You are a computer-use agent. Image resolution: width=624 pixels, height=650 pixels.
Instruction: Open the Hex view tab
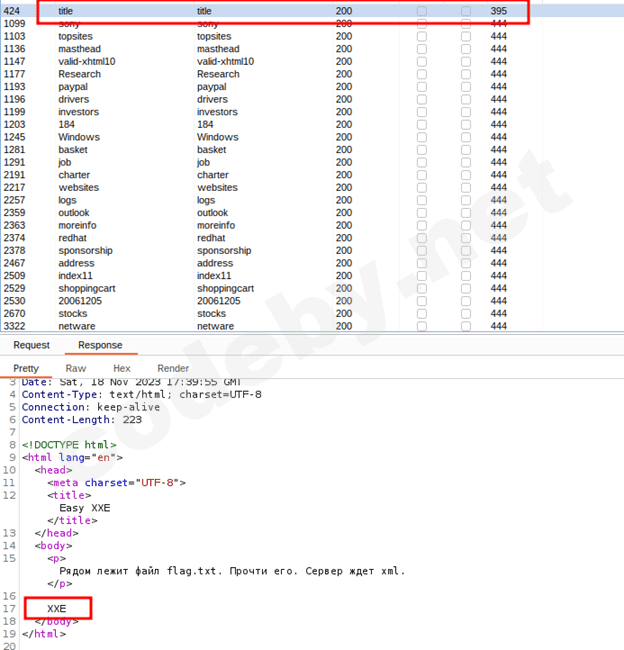coord(122,368)
